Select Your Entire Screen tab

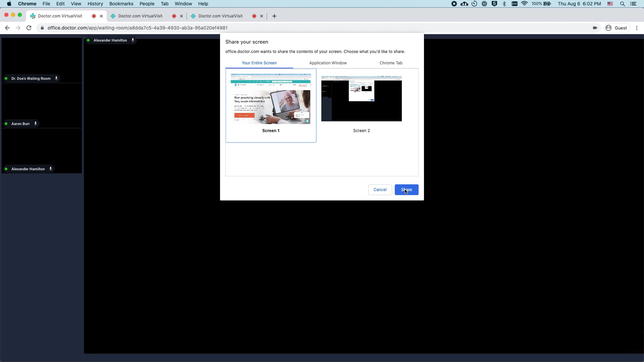259,63
